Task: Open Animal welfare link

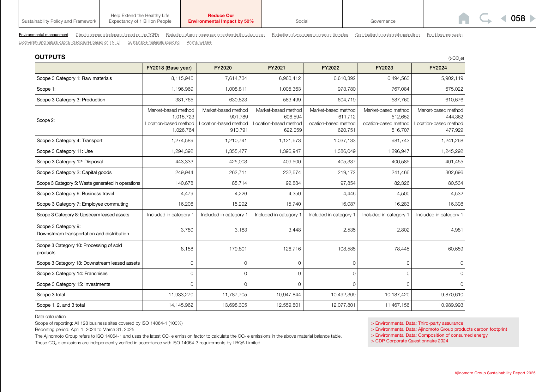Action: click(199, 42)
